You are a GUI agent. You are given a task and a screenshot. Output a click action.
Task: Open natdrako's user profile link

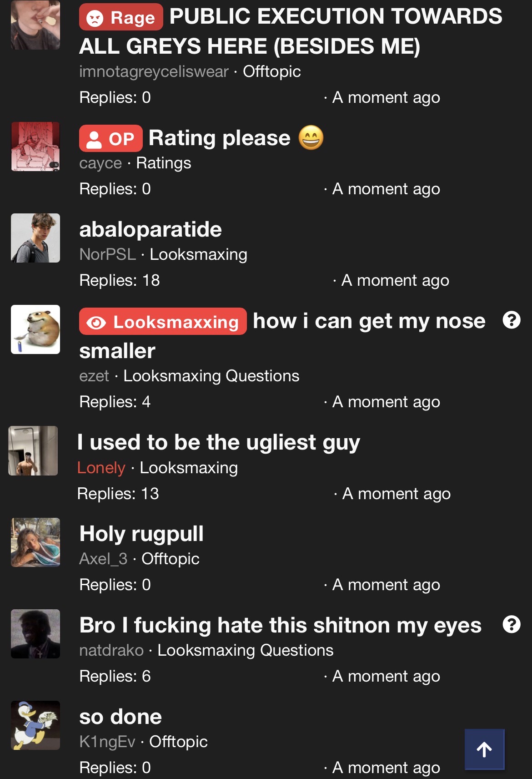(111, 650)
